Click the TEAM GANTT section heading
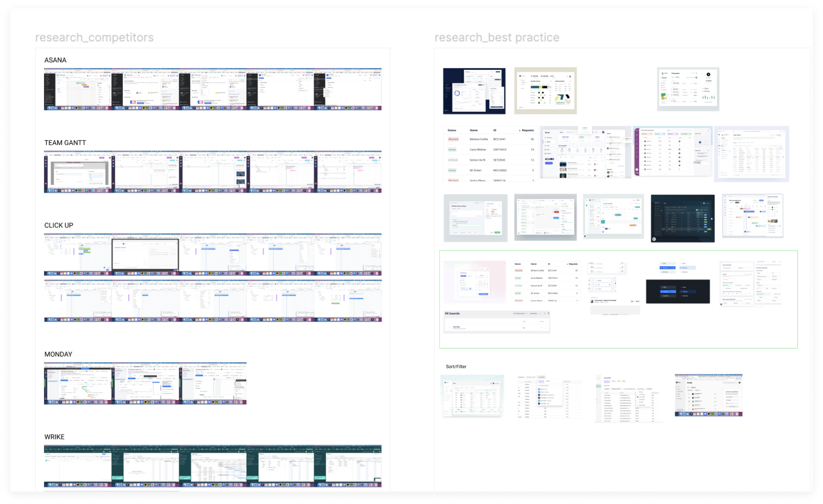 pyautogui.click(x=65, y=143)
